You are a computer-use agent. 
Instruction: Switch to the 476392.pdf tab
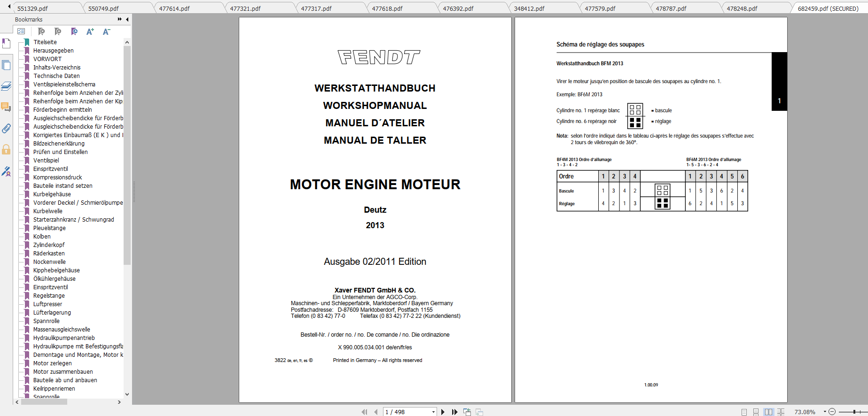[x=458, y=8]
